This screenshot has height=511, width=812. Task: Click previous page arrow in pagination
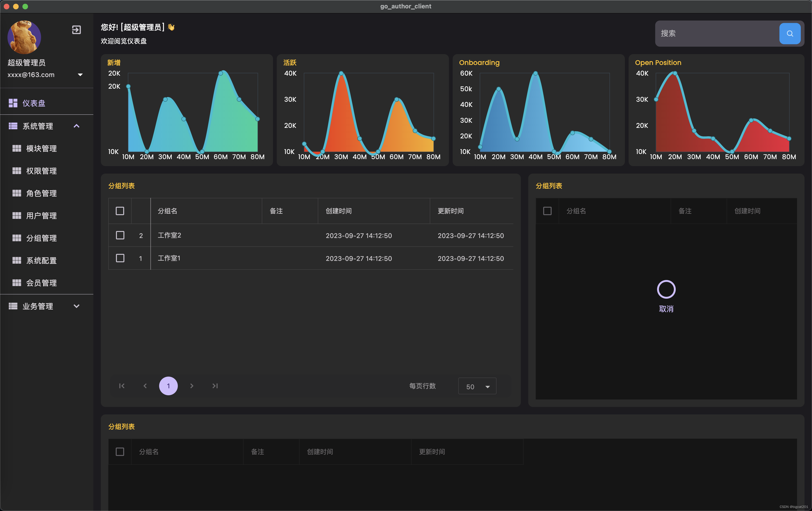(x=145, y=385)
